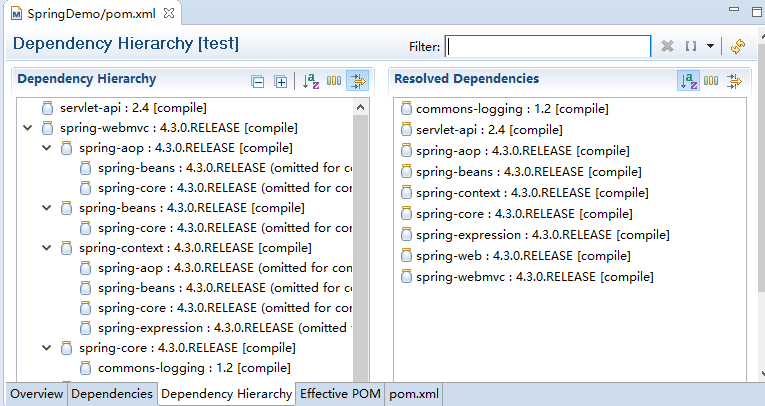765x406 pixels.
Task: Click jar icon of spring-webmvc in Resolved Dependencies
Action: point(406,277)
